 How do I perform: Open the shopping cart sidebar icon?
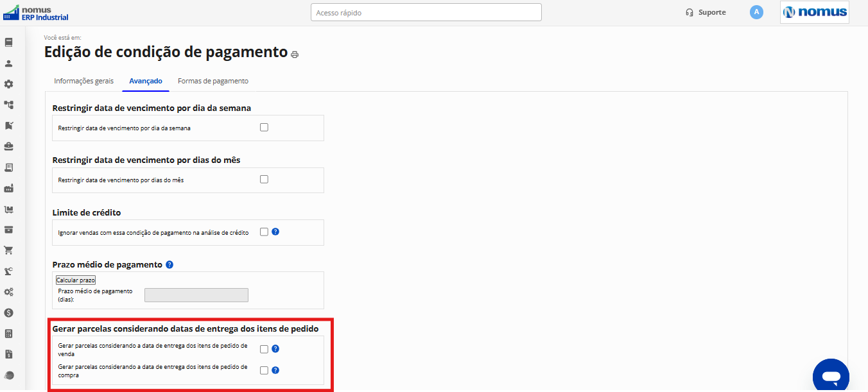click(x=9, y=250)
